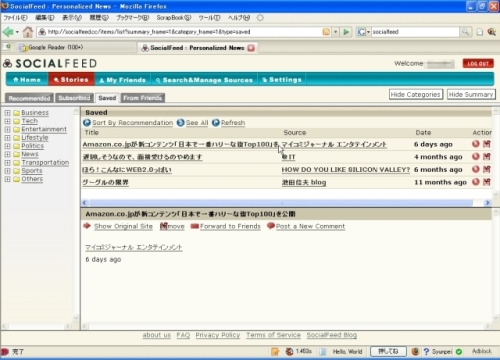
Task: Expand the Tech category tree node
Action: (7, 121)
